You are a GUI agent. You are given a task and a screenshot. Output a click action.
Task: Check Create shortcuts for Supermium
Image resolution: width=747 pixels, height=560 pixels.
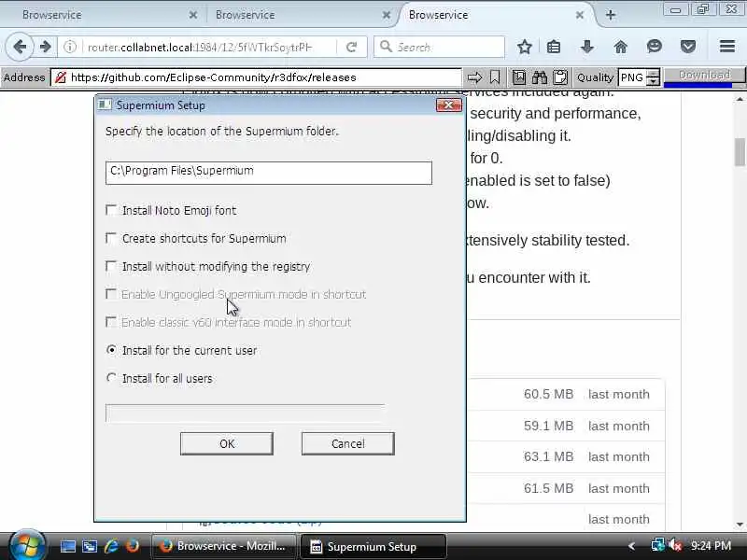111,238
